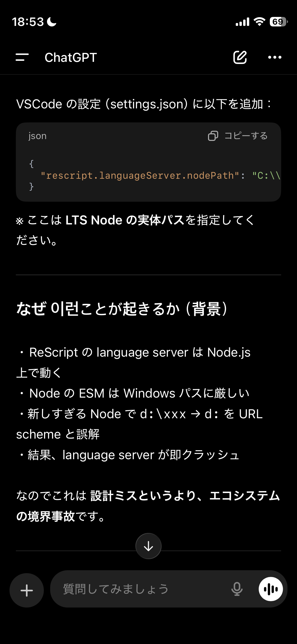Tap the json language label in code block

[x=37, y=136]
